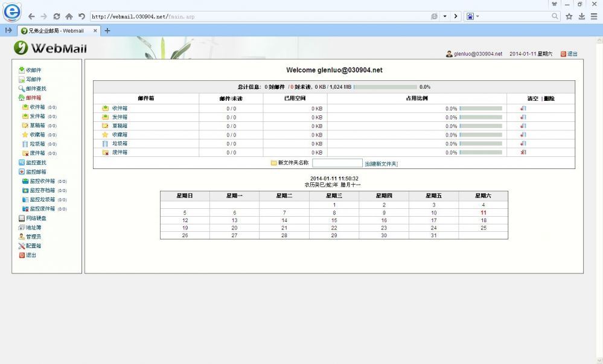
Task: Click the [创建新文件夹] create folder link
Action: (381, 164)
